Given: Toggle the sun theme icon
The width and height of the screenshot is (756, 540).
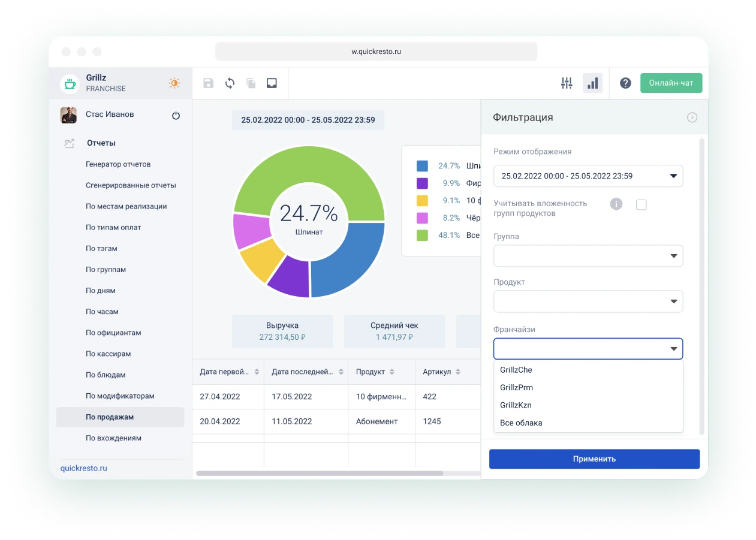Looking at the screenshot, I should coord(174,83).
